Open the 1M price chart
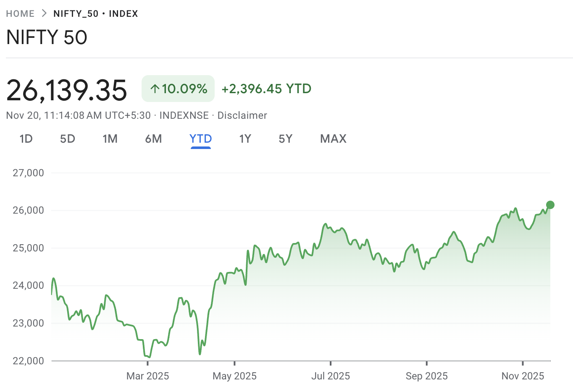573x392 pixels. [x=110, y=139]
